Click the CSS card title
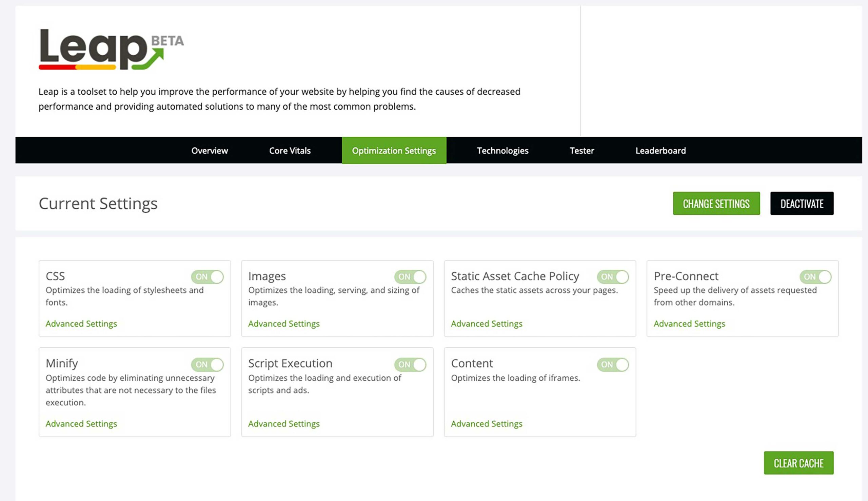 point(55,276)
